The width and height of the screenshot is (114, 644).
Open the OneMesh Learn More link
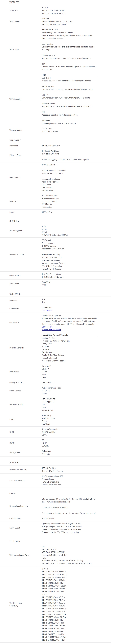(47, 327)
